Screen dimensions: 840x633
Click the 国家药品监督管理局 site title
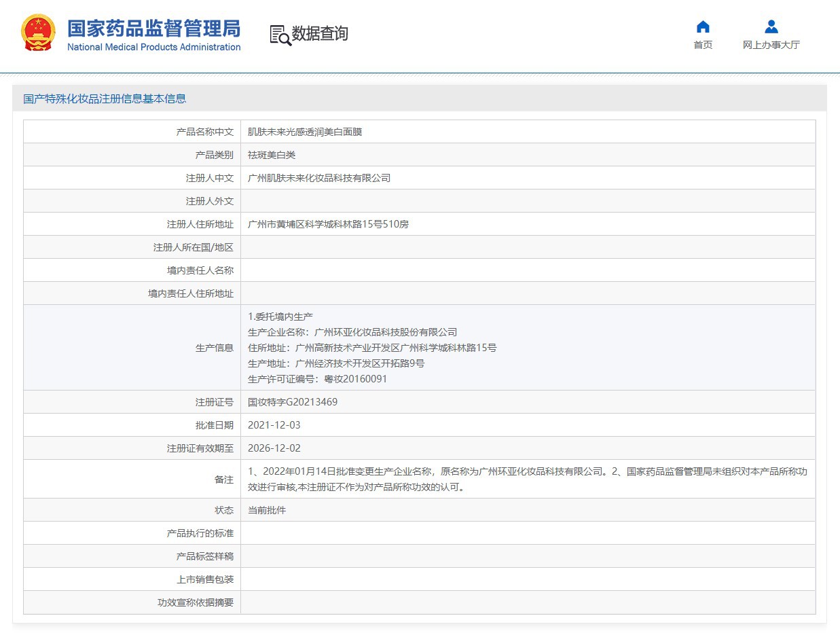coord(153,29)
